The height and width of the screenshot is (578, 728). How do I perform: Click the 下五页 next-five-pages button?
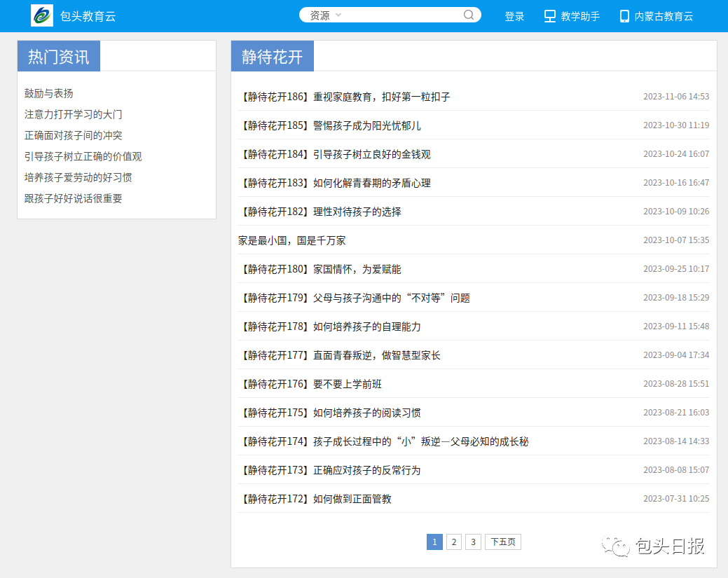click(x=502, y=542)
